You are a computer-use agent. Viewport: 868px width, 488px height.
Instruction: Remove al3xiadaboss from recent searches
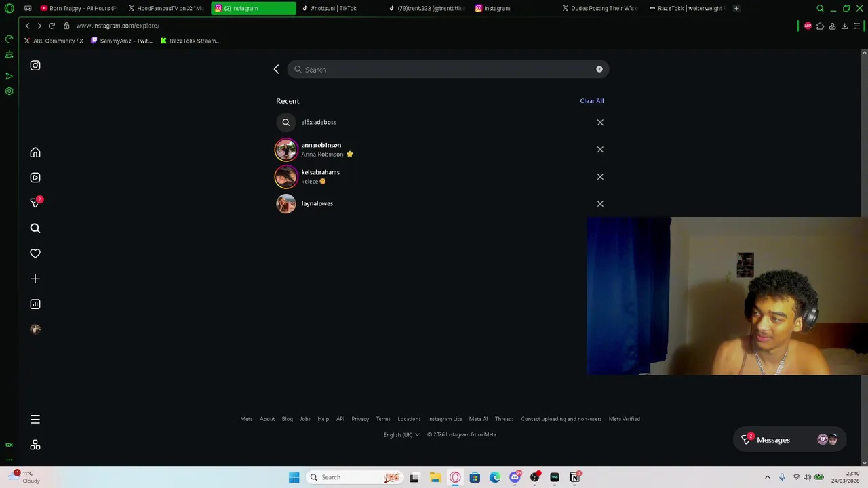click(x=600, y=123)
